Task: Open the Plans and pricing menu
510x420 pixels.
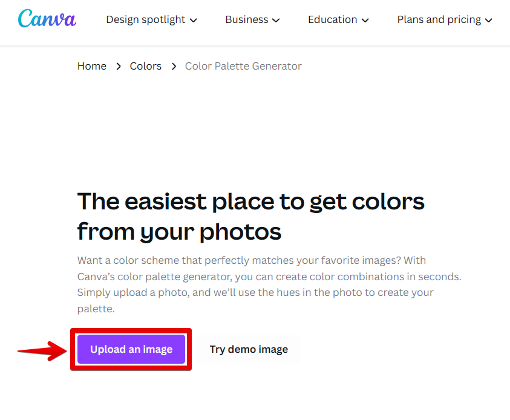Action: [439, 19]
